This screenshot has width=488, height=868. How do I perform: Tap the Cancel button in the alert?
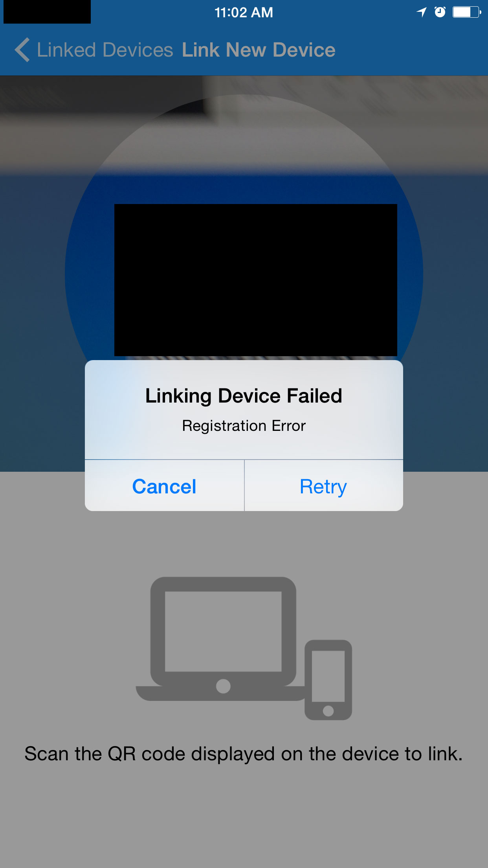click(164, 486)
